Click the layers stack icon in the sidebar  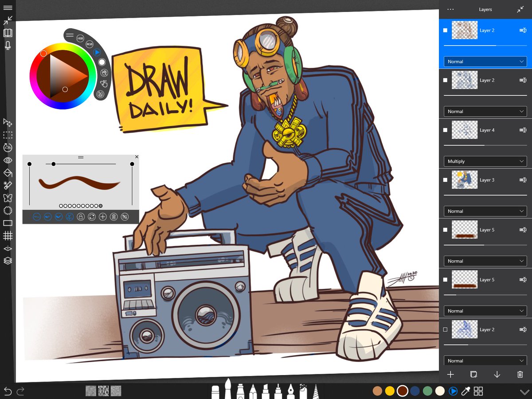(8, 261)
